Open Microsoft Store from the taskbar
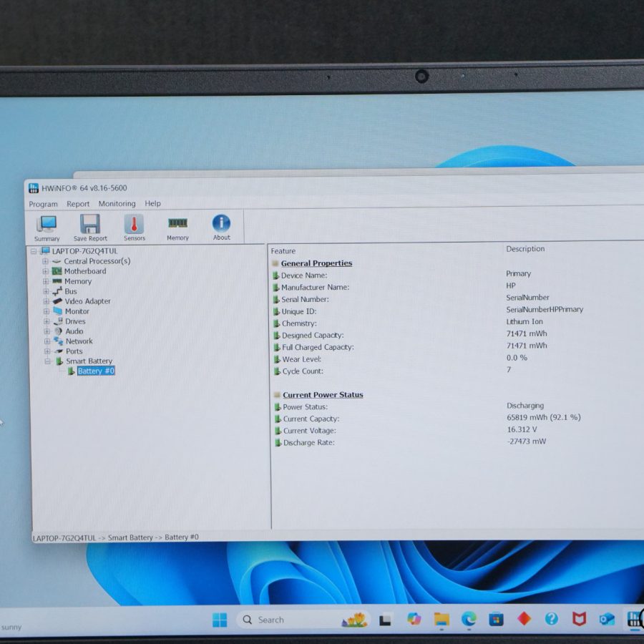644x644 pixels. (x=496, y=619)
